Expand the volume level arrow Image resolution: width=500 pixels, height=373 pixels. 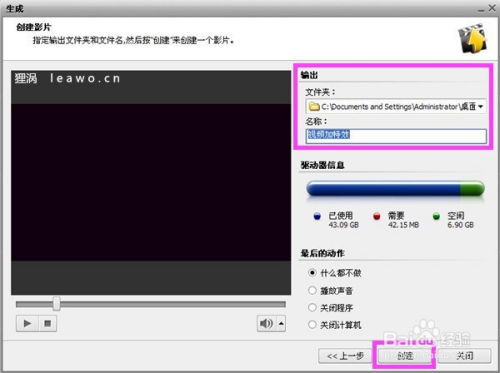tap(281, 323)
